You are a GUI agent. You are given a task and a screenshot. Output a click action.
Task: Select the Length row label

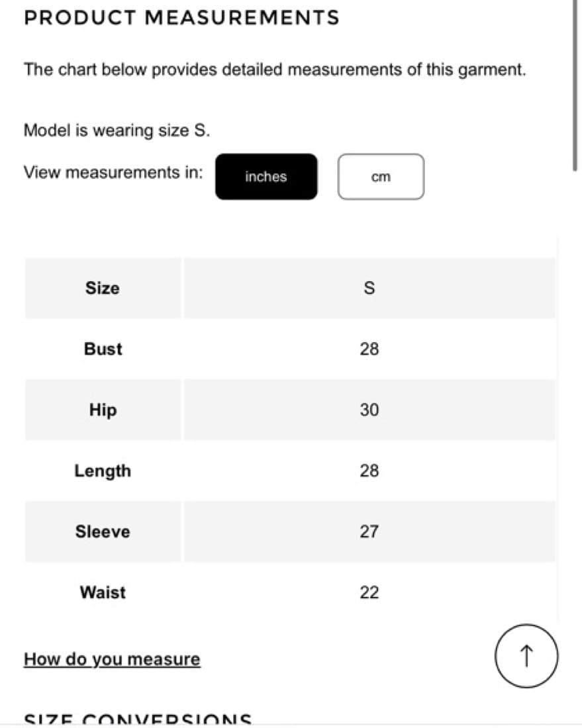pos(103,471)
